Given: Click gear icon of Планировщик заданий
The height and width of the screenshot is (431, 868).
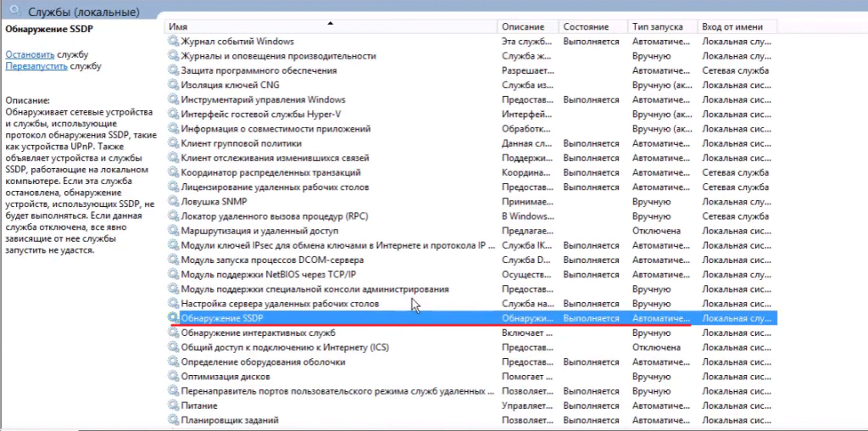Looking at the screenshot, I should 173,420.
